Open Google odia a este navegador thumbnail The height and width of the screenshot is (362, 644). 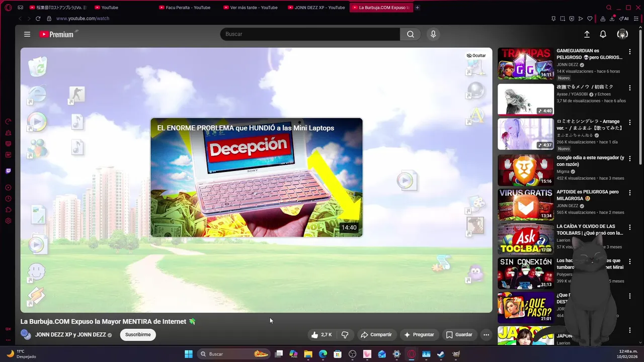(x=526, y=170)
